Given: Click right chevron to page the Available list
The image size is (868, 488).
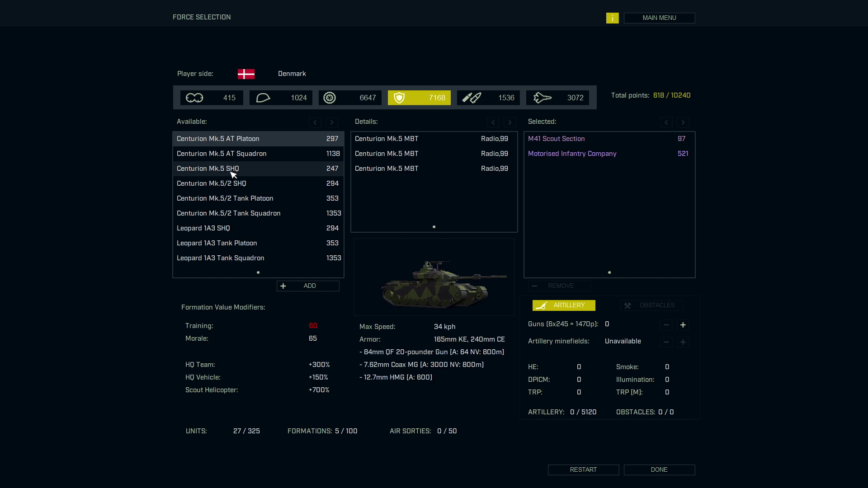Looking at the screenshot, I should tap(332, 122).
